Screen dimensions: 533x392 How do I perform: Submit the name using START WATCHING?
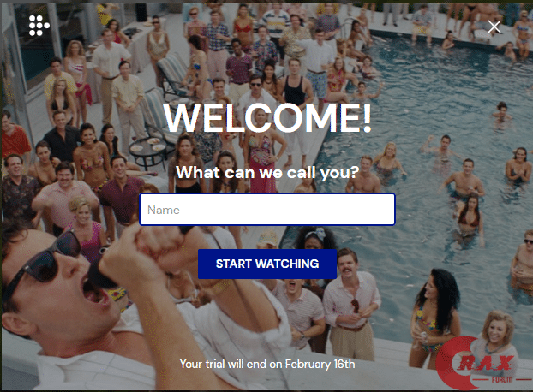click(267, 264)
